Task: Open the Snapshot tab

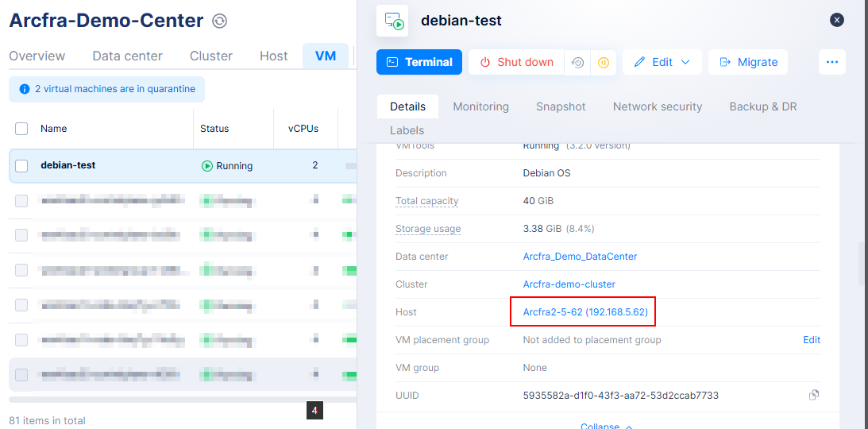Action: 560,106
